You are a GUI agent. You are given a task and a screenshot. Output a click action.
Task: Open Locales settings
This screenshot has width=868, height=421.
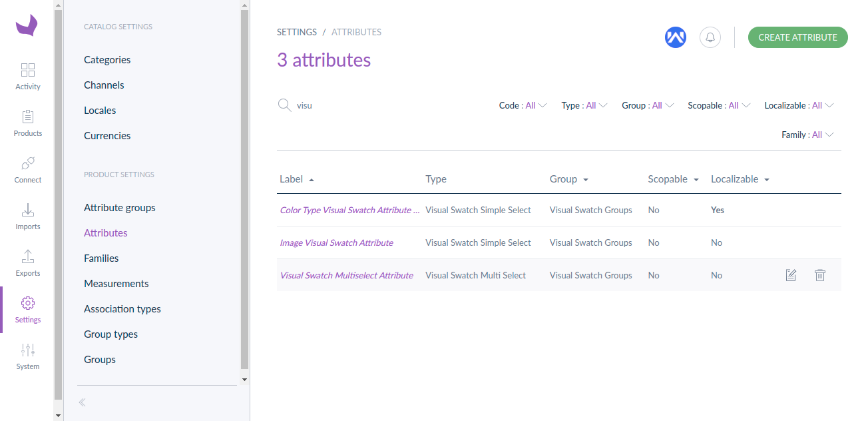tap(100, 111)
